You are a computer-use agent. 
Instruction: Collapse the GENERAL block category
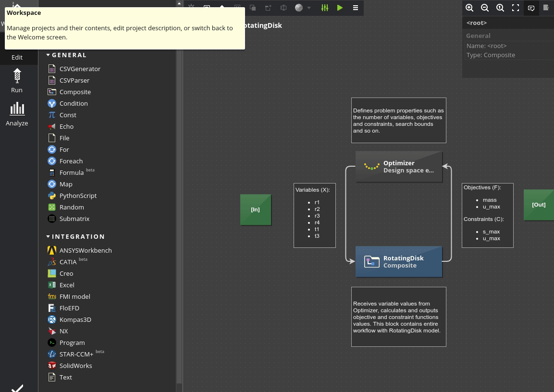48,55
